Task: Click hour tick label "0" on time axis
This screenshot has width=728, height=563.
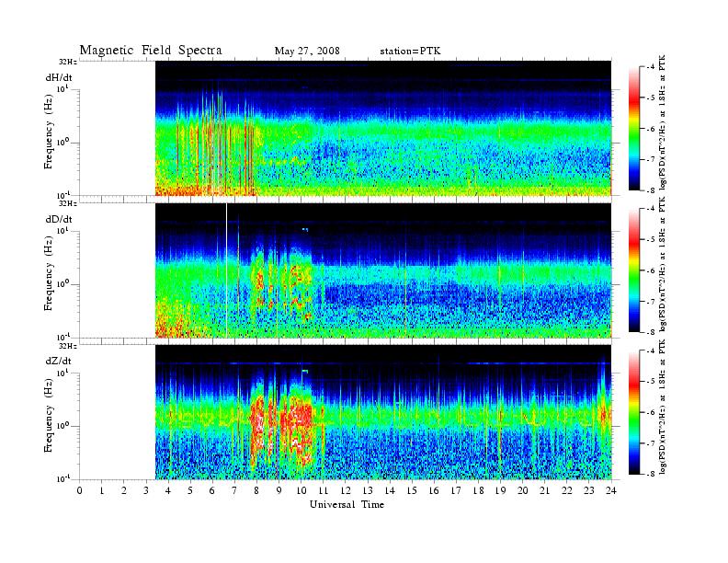Action: (x=80, y=490)
